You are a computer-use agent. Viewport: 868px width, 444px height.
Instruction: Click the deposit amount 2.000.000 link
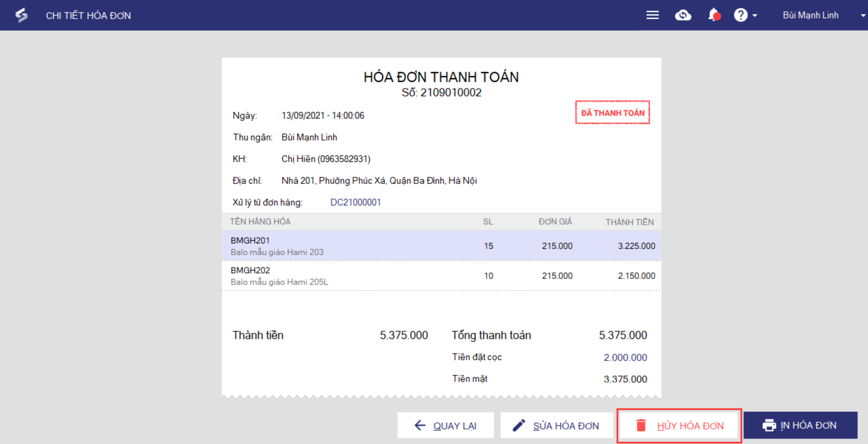(625, 357)
